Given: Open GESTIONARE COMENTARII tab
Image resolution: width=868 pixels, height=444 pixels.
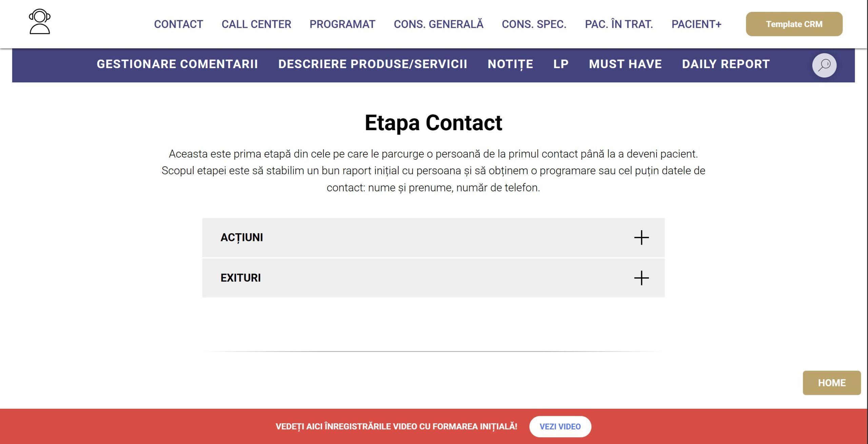Looking at the screenshot, I should click(177, 64).
